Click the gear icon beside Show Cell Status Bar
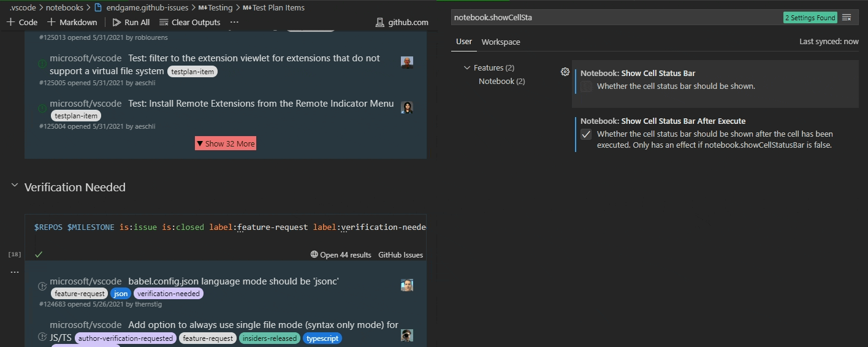The image size is (868, 347). tap(565, 72)
